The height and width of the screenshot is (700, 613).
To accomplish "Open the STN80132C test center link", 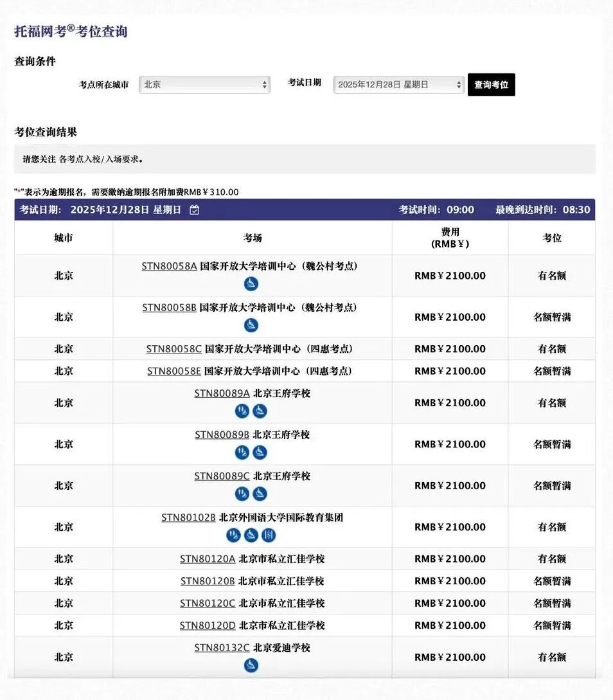I will 222,648.
